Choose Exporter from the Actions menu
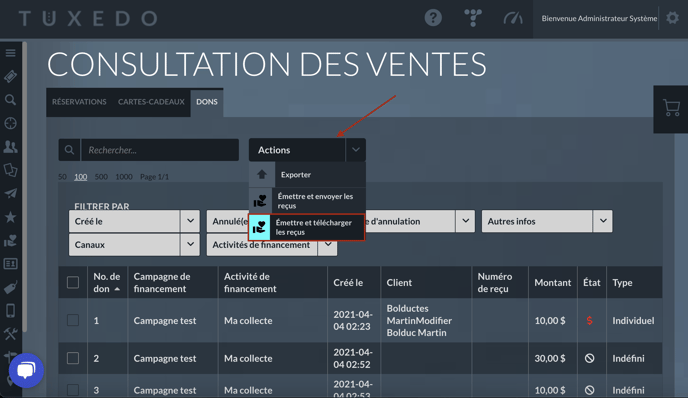This screenshot has height=398, width=688. 307,175
